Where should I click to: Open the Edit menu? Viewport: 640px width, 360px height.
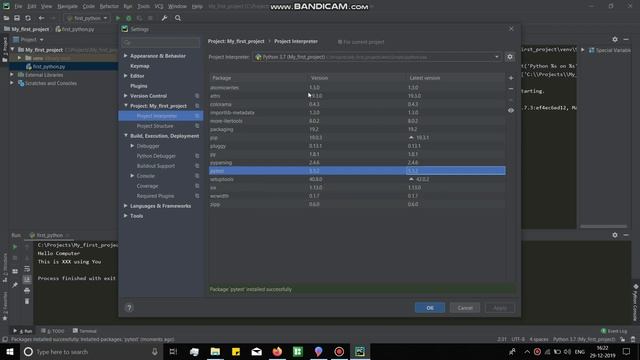32,7
